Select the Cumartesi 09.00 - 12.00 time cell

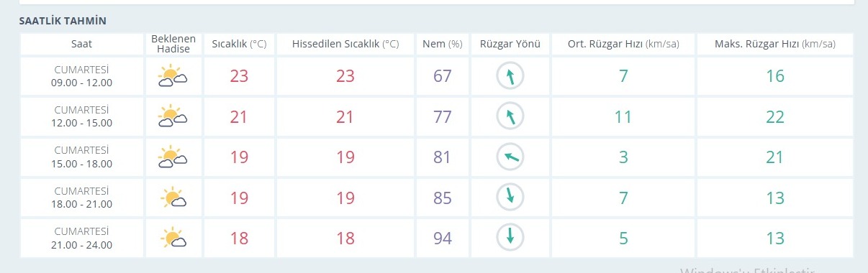pyautogui.click(x=81, y=76)
